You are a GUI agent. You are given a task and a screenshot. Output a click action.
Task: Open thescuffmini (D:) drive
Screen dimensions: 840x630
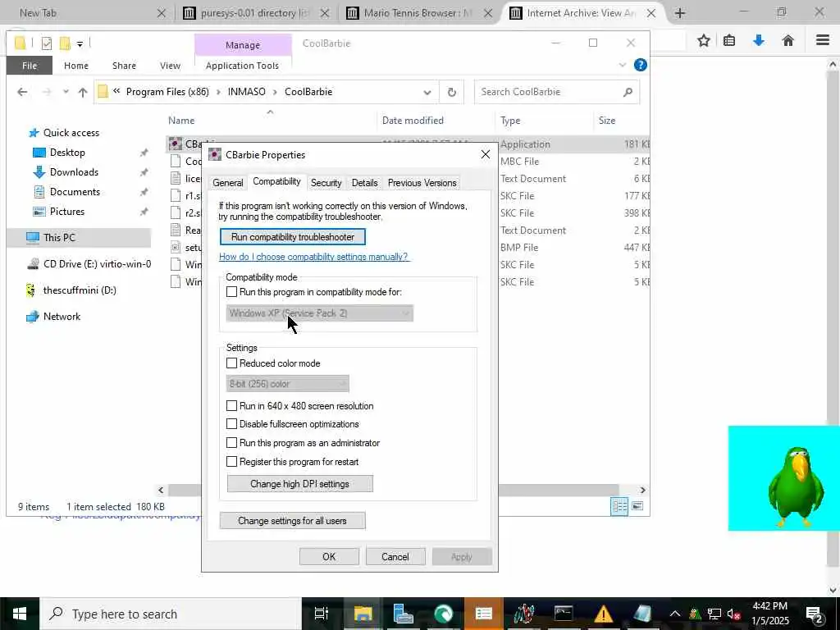coord(80,290)
